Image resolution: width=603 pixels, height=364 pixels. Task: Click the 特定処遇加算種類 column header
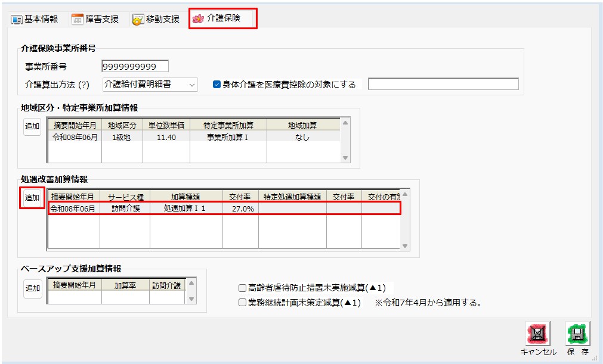[x=292, y=197]
